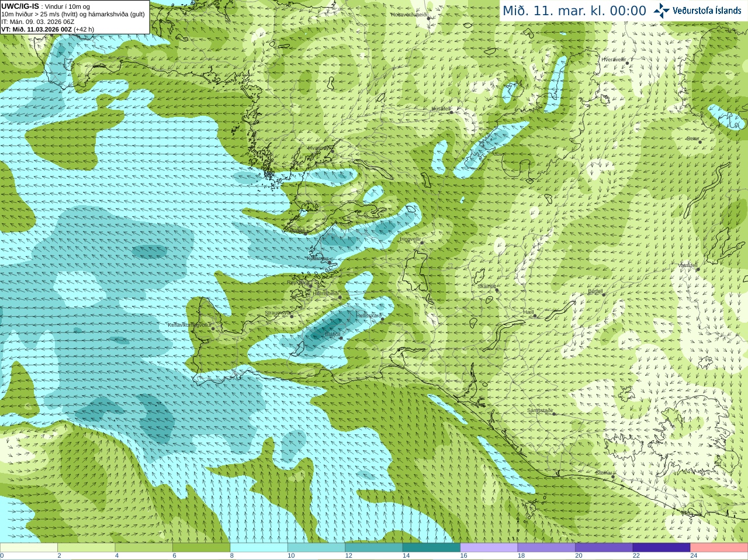The width and height of the screenshot is (748, 560).
Task: Click the Hveravellir place name
Action: [x=614, y=60]
